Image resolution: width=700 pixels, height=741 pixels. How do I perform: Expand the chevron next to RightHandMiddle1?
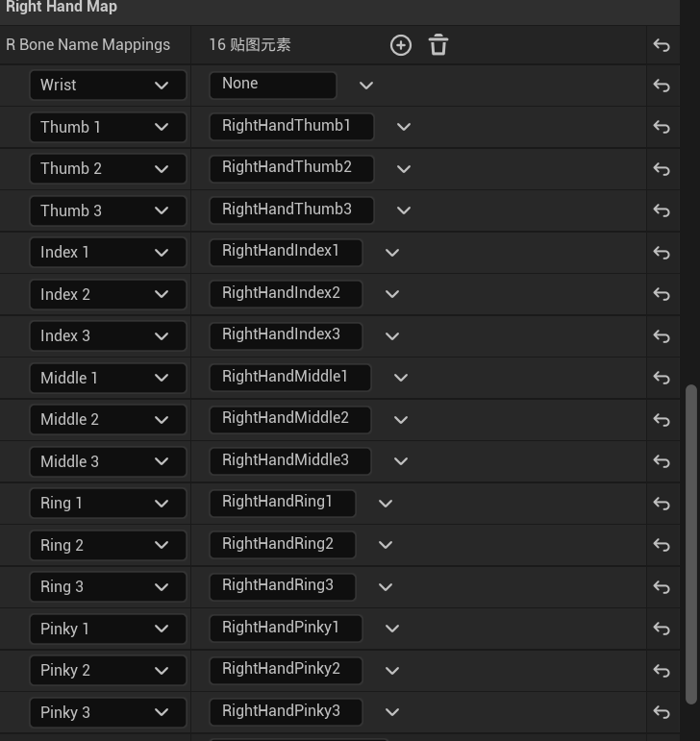(401, 378)
